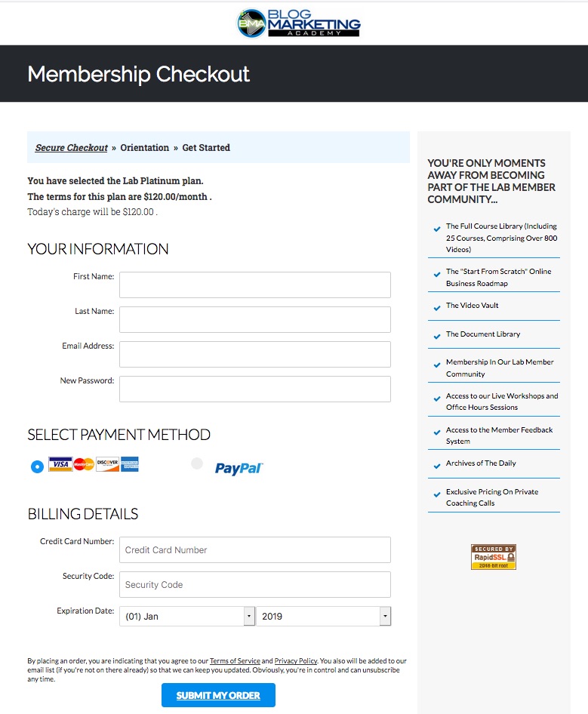588x714 pixels.
Task: Focus the Credit Card Number field
Action: point(255,549)
